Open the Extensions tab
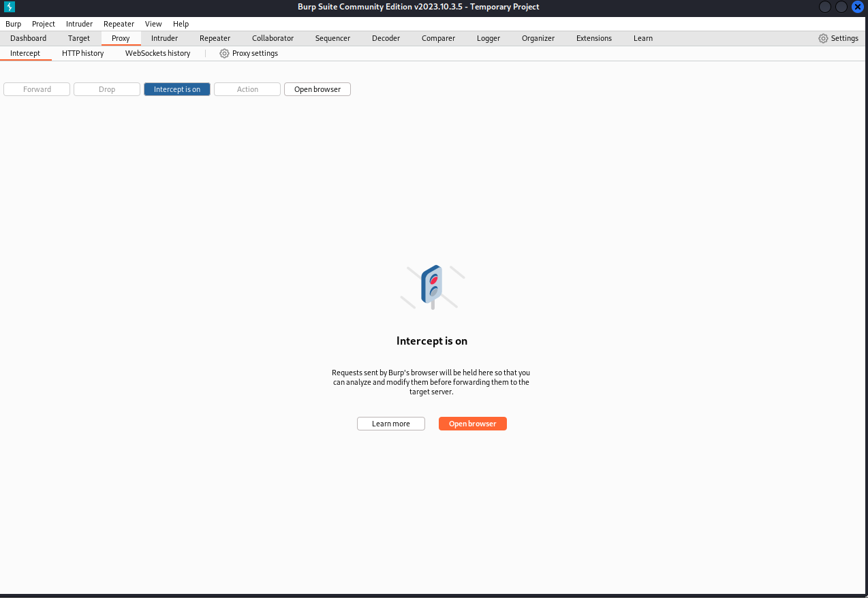Image resolution: width=868 pixels, height=598 pixels. tap(594, 38)
